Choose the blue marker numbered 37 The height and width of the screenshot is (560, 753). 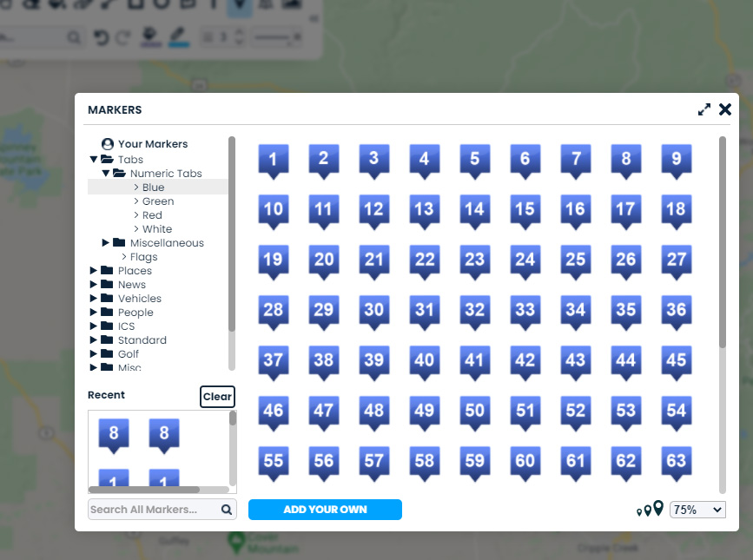click(x=273, y=362)
